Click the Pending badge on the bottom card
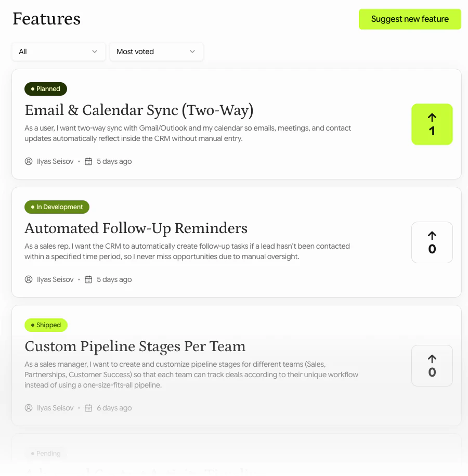468x476 pixels. click(46, 453)
